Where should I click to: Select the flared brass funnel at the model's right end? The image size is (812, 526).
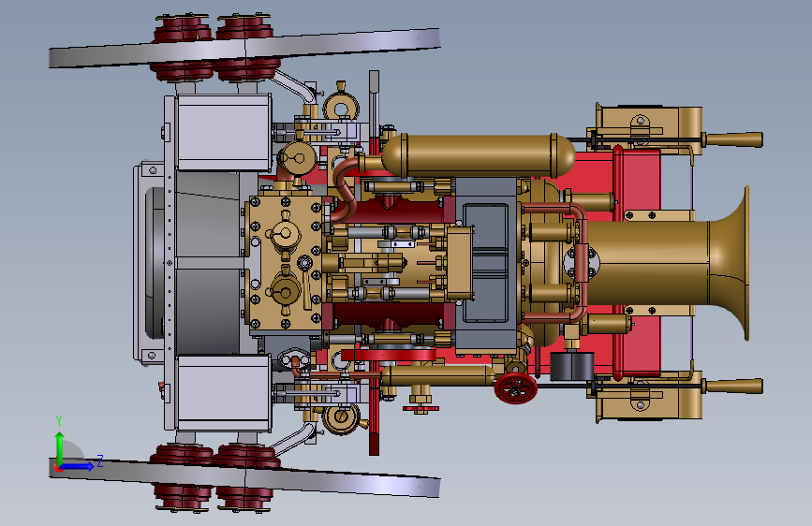point(731,263)
